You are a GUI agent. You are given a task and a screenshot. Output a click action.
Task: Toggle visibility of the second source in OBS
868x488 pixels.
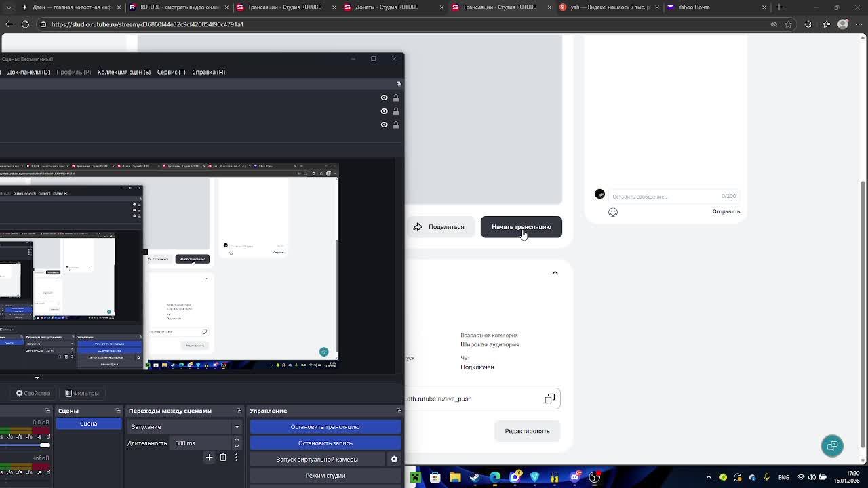point(384,111)
